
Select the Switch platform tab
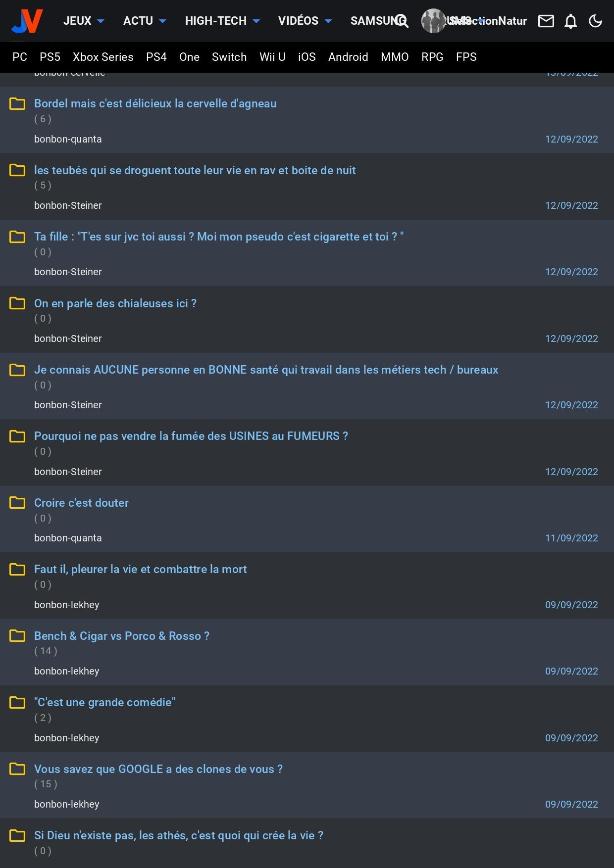point(229,57)
